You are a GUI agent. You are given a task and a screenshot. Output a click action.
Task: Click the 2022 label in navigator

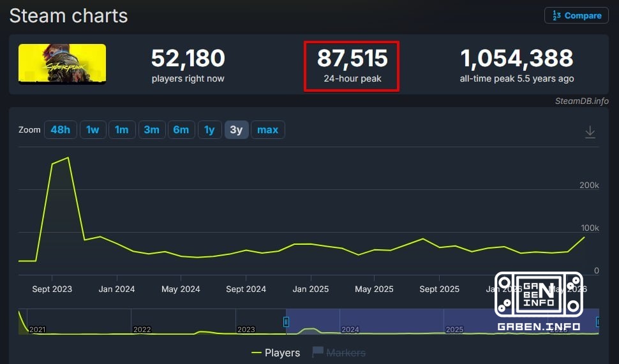(142, 330)
